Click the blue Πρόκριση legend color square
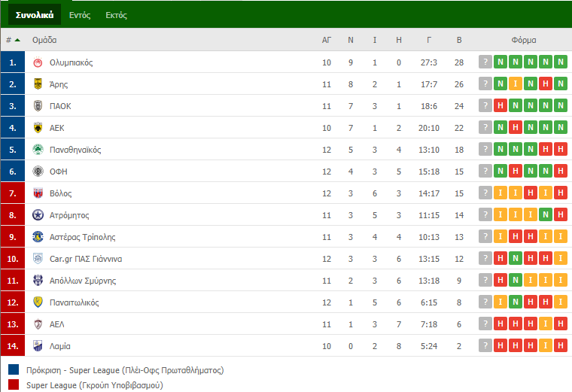 [x=14, y=369]
